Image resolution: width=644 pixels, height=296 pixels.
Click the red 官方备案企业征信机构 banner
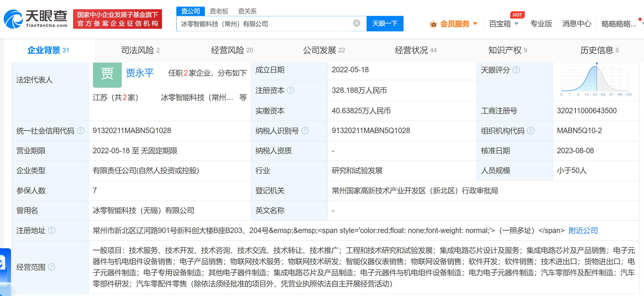click(x=117, y=19)
